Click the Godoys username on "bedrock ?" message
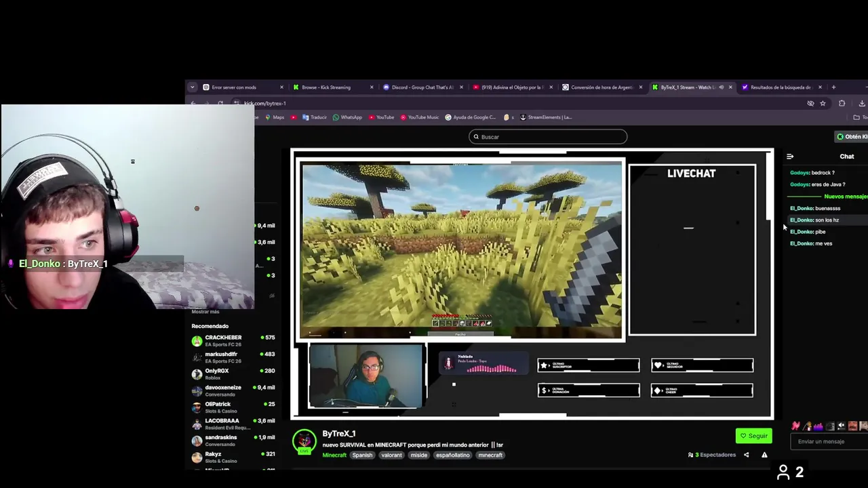 tap(800, 173)
